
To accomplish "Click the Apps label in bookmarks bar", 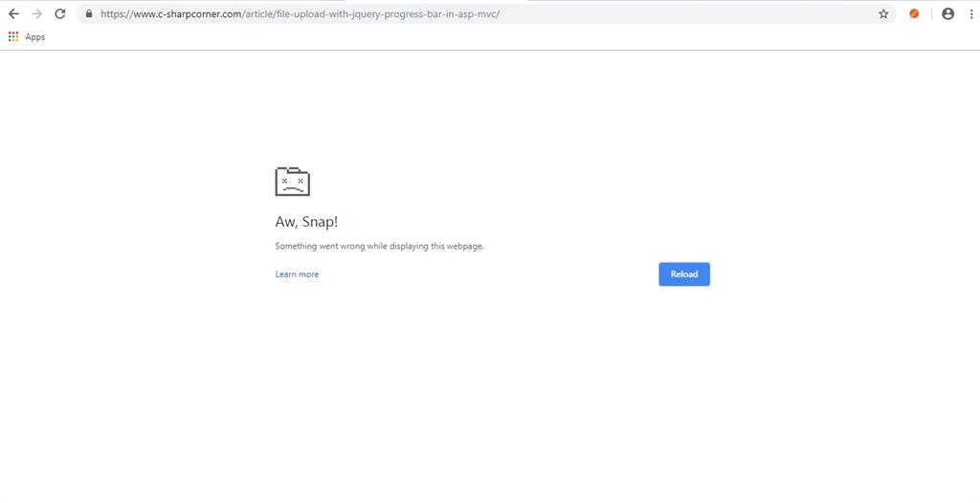I will (35, 37).
